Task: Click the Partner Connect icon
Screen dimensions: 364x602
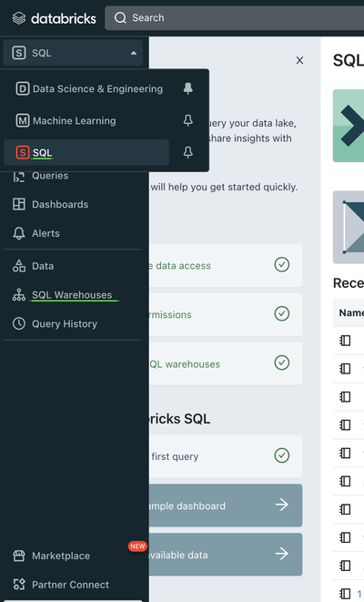Action: (x=19, y=585)
